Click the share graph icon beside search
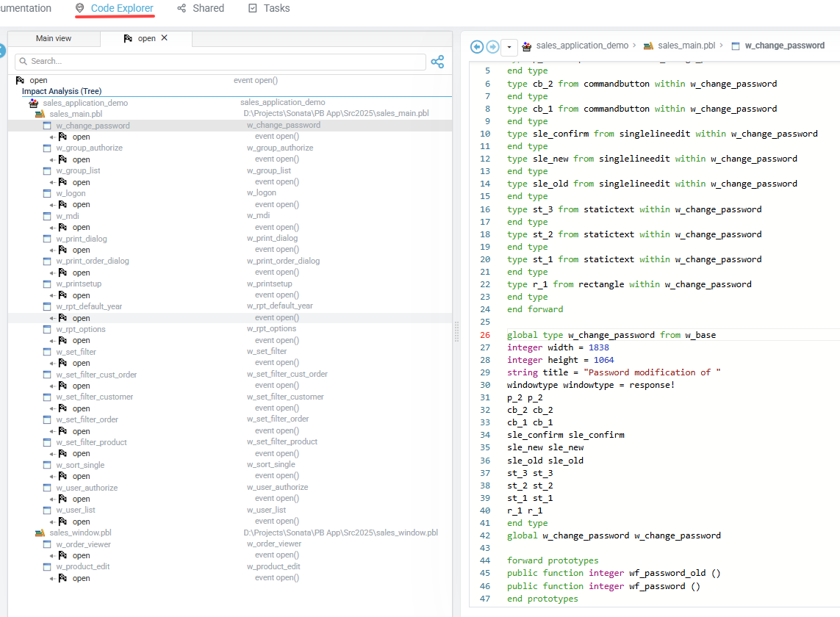 (438, 62)
